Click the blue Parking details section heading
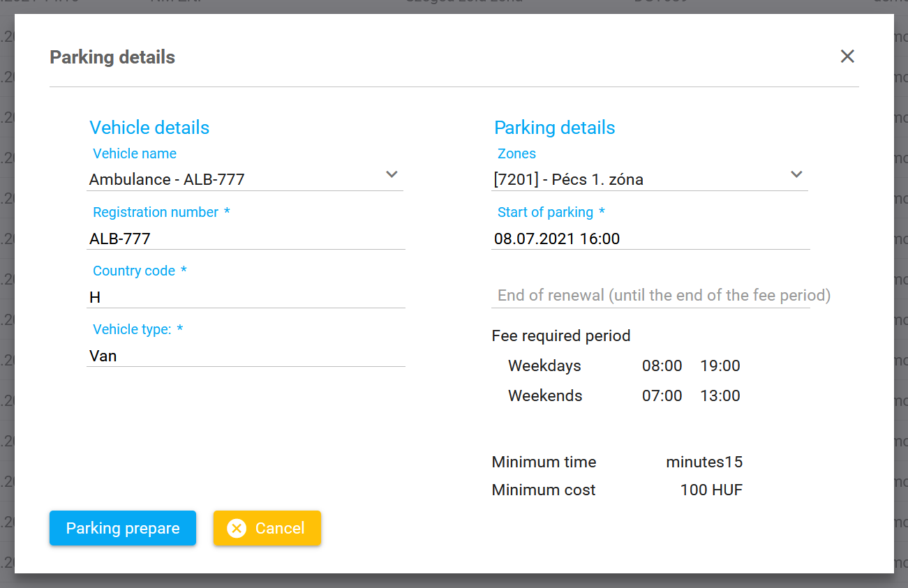 click(554, 128)
